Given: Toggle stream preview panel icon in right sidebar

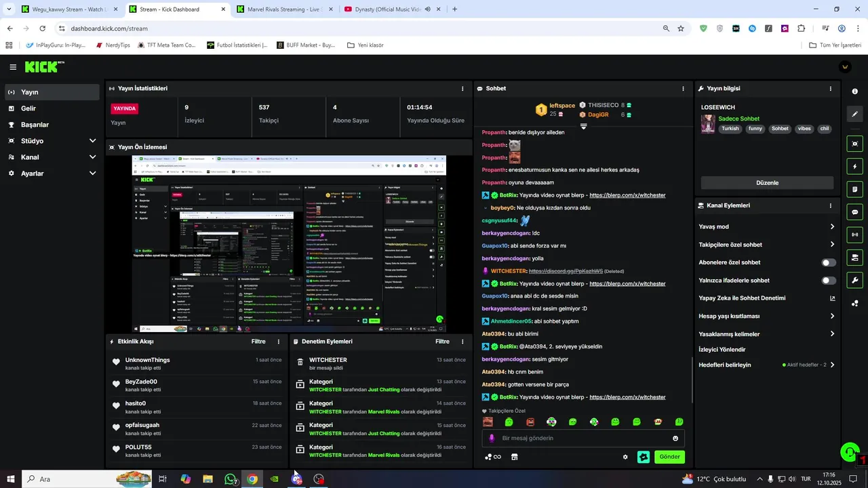Looking at the screenshot, I should (x=854, y=144).
